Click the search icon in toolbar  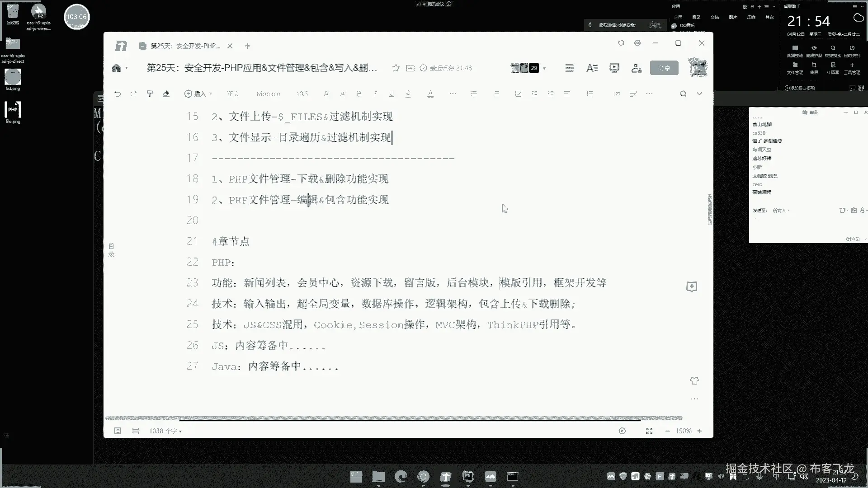click(x=683, y=94)
